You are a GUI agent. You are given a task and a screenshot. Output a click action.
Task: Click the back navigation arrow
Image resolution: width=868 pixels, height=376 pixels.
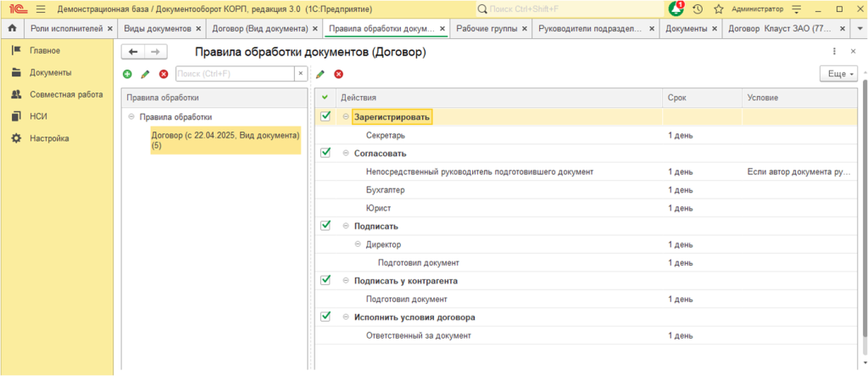(133, 52)
